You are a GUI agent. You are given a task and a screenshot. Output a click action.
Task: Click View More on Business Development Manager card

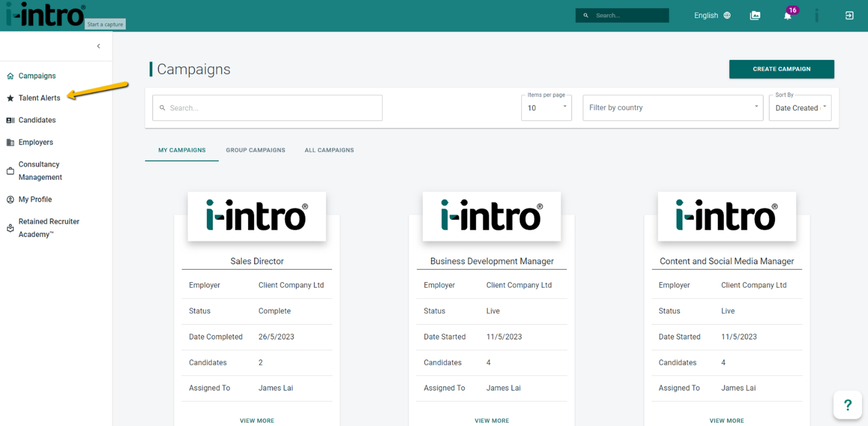(x=492, y=421)
